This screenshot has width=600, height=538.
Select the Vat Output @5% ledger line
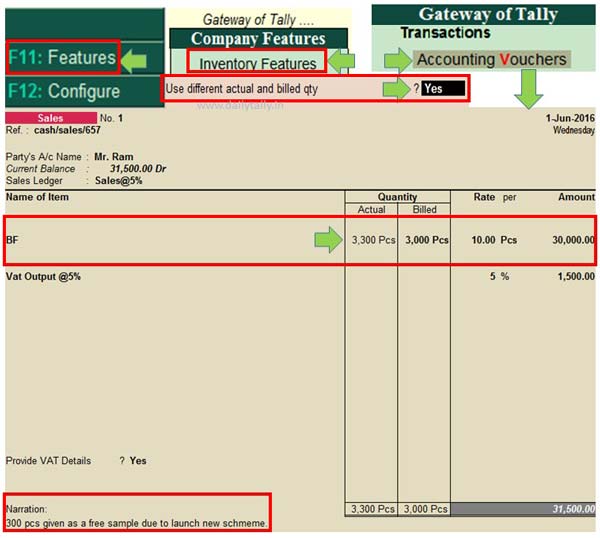[43, 276]
